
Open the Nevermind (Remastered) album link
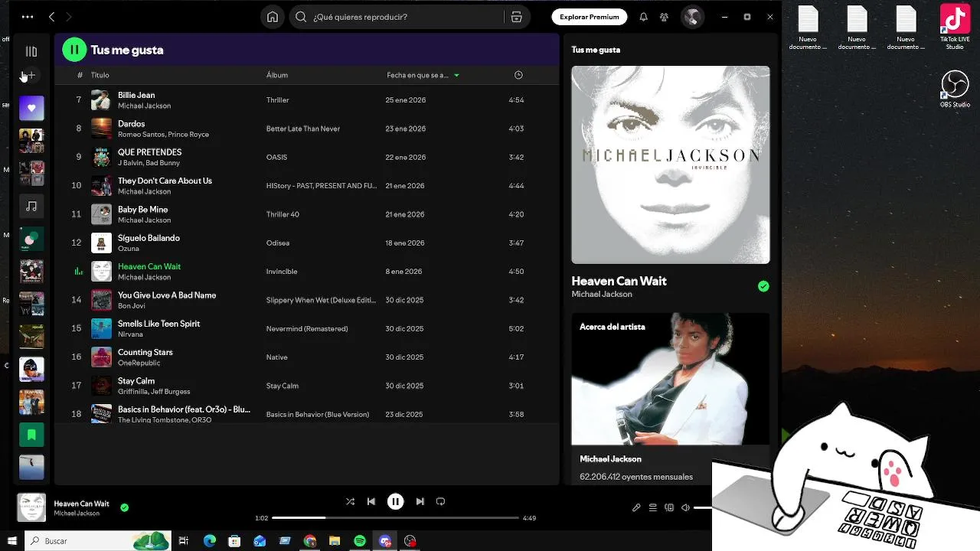(307, 329)
